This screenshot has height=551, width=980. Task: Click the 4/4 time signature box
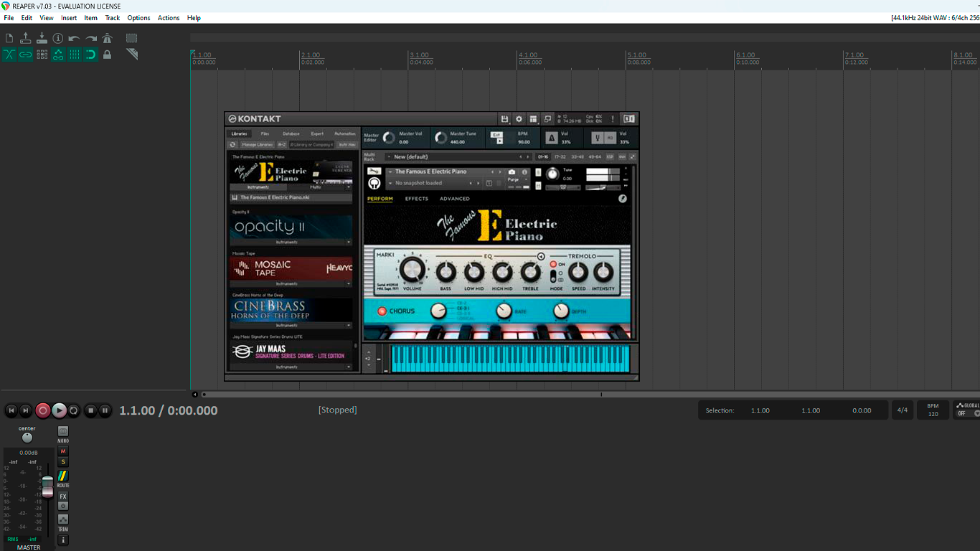point(902,410)
